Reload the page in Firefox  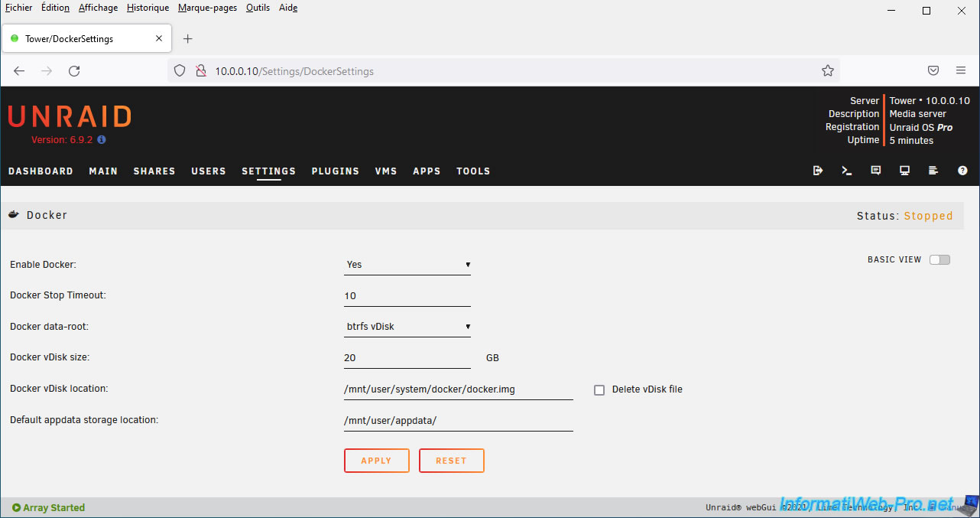(x=74, y=71)
